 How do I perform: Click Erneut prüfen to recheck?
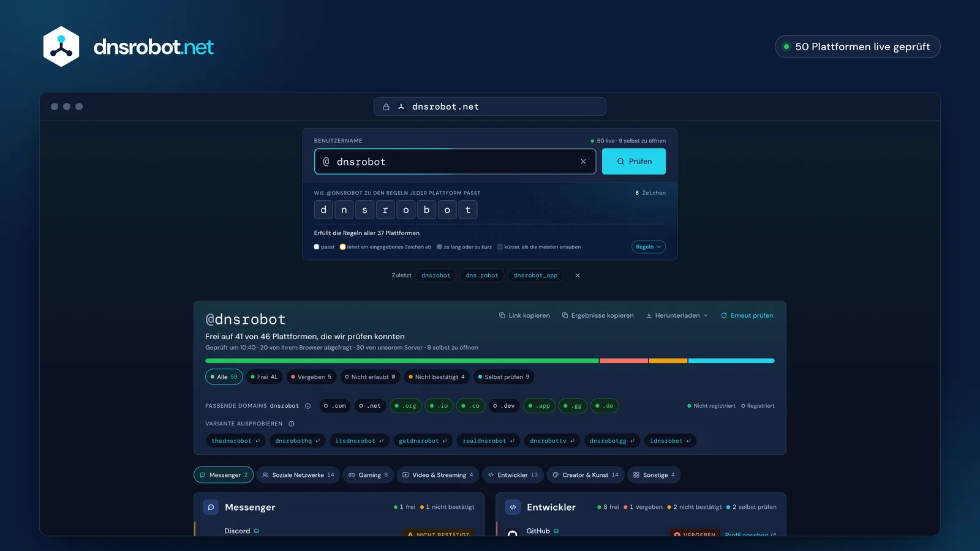point(747,315)
